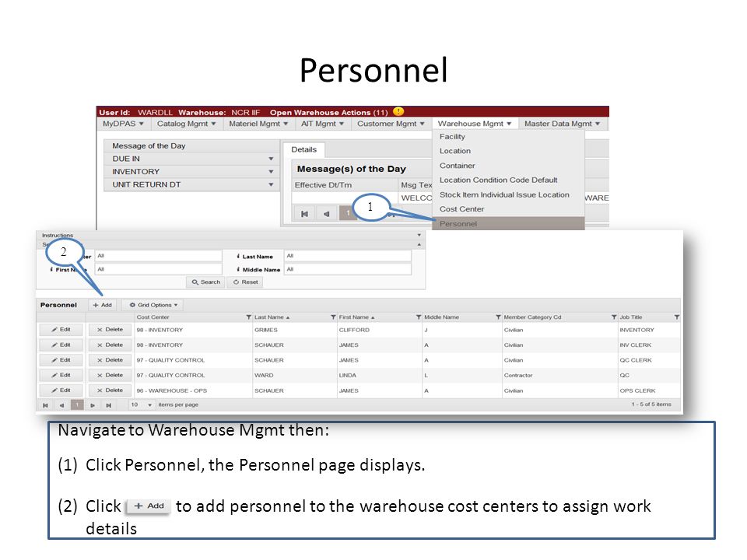This screenshot has width=747, height=560.
Task: Click the Search button
Action: pyautogui.click(x=205, y=282)
